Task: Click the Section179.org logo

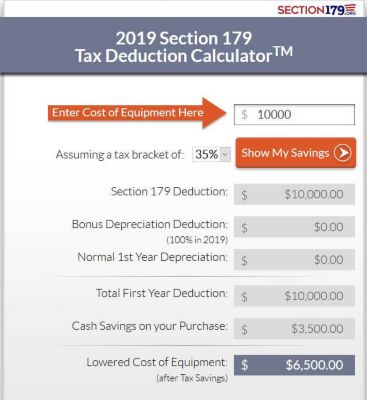Action: click(x=317, y=10)
